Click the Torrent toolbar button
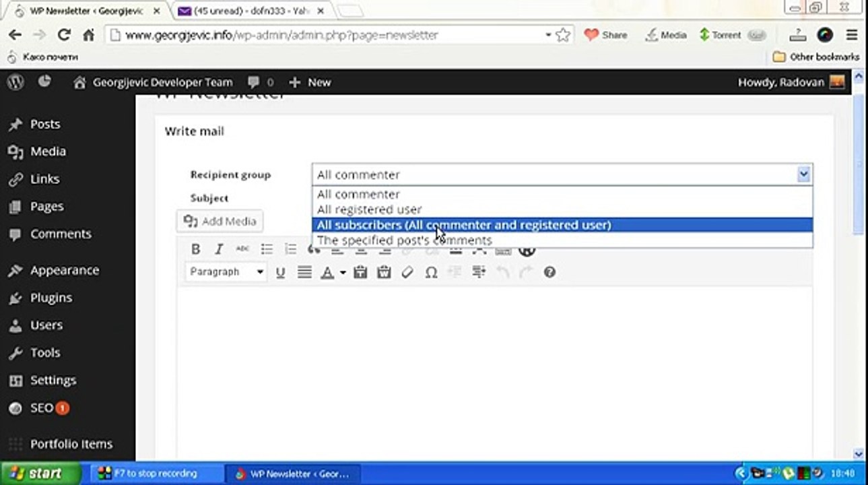Screen dimensions: 868x485 733,35
